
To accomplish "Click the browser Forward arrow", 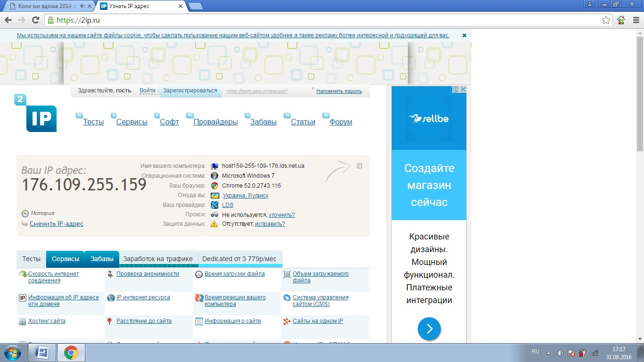I will click(x=22, y=20).
